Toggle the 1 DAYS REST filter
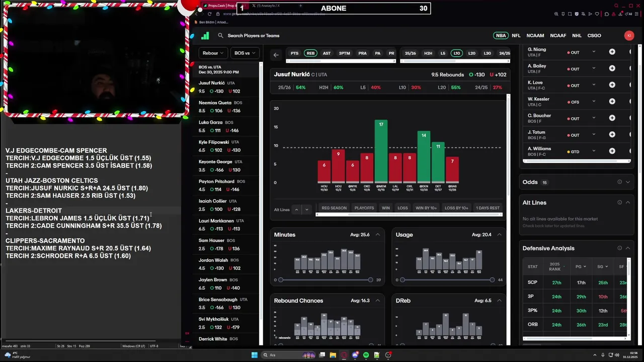Image resolution: width=644 pixels, height=362 pixels. (x=488, y=208)
